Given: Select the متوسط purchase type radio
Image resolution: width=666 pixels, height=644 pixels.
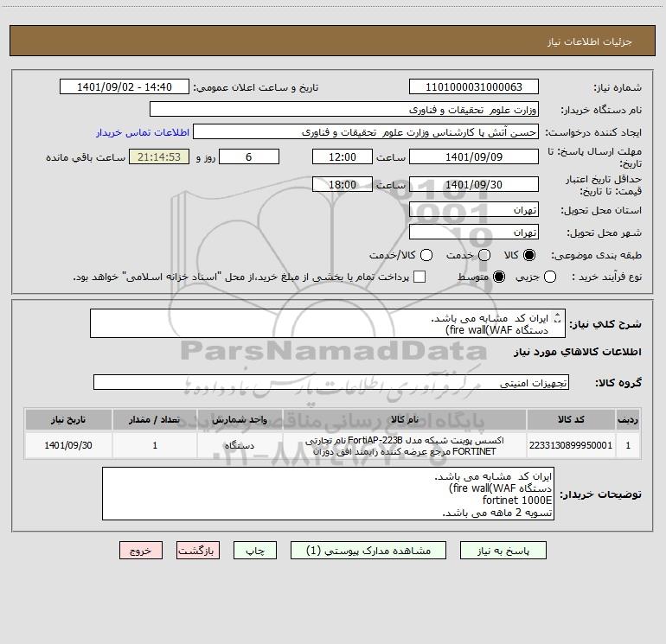Looking at the screenshot, I should pyautogui.click(x=499, y=277).
